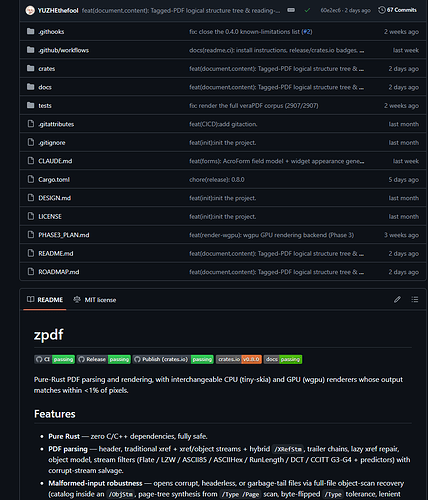Open the tests folder

(x=45, y=106)
